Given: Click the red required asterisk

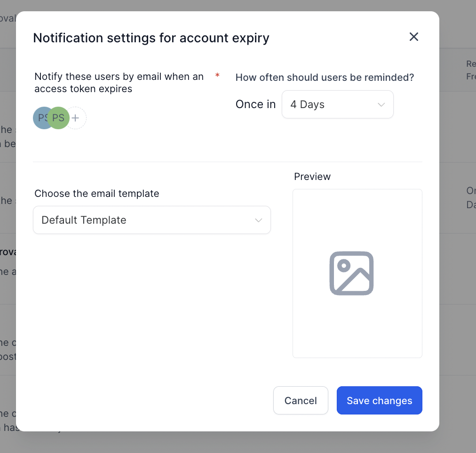Looking at the screenshot, I should (217, 76).
